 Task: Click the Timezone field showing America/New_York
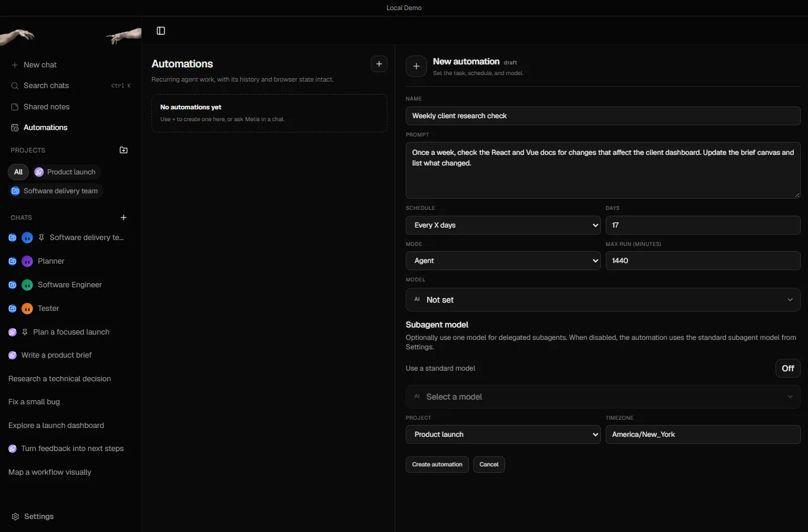point(703,434)
